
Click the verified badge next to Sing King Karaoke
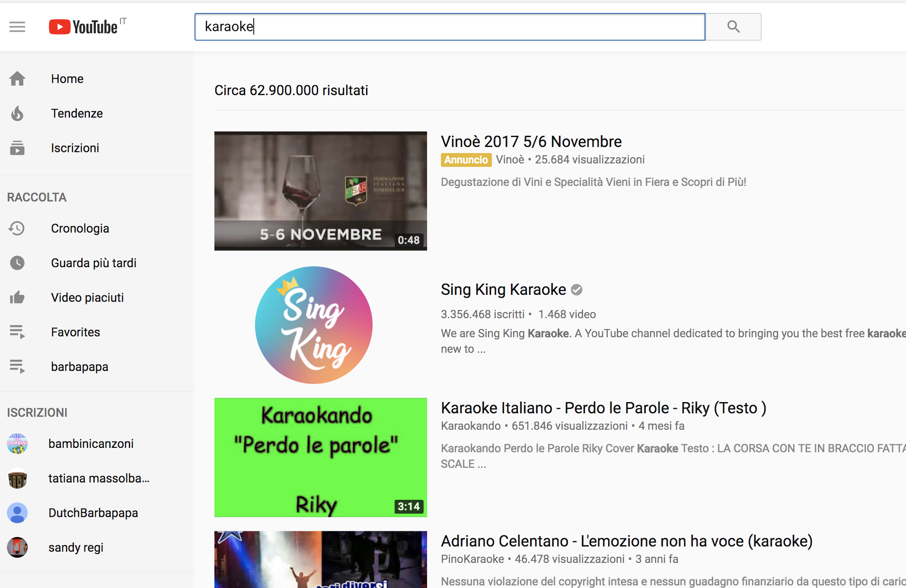(x=577, y=290)
